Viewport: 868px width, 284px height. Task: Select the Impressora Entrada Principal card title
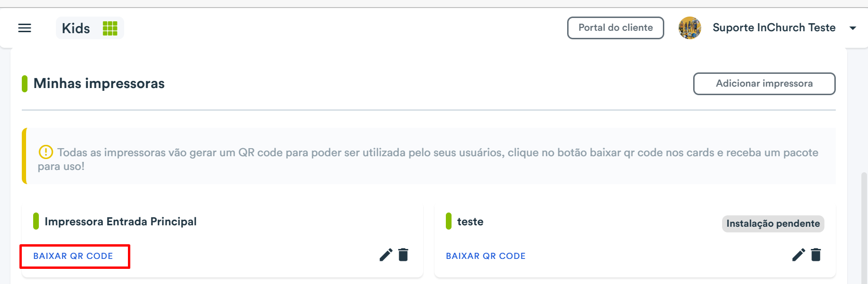[x=120, y=222]
